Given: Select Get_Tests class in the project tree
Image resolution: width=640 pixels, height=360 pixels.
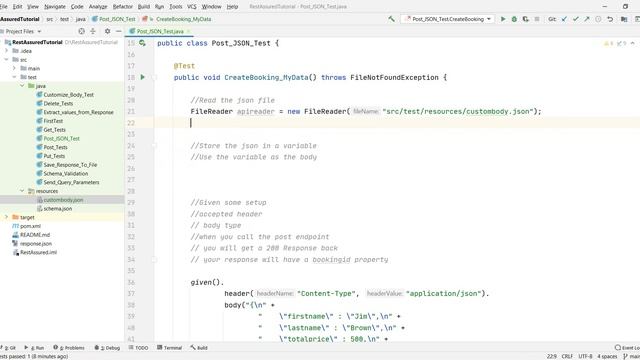Looking at the screenshot, I should click(54, 130).
